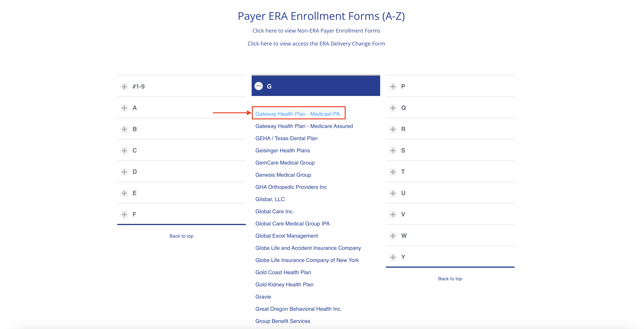Open Great Oregon Behavioral Health Inc.

[298, 309]
